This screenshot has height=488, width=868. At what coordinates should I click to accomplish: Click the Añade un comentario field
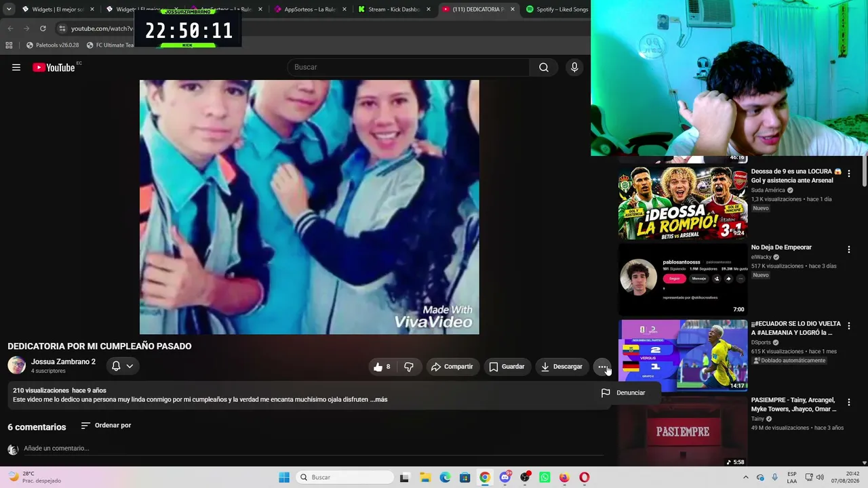click(313, 449)
